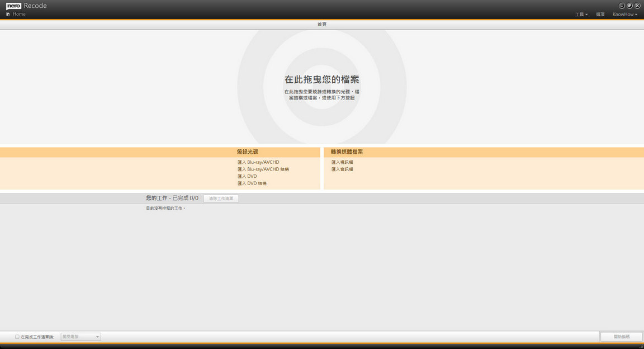Viewport: 644px width, 349px height.
Task: Click the 匯入音訊檔 link
Action: [342, 169]
